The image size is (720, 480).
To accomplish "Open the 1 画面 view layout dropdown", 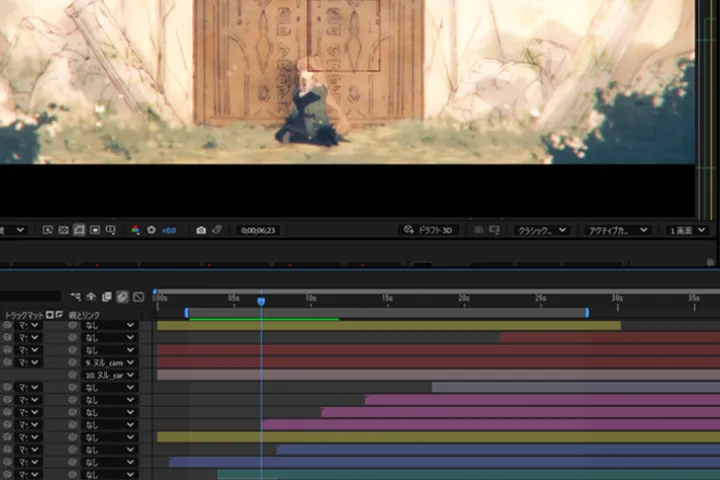I will coord(687,230).
